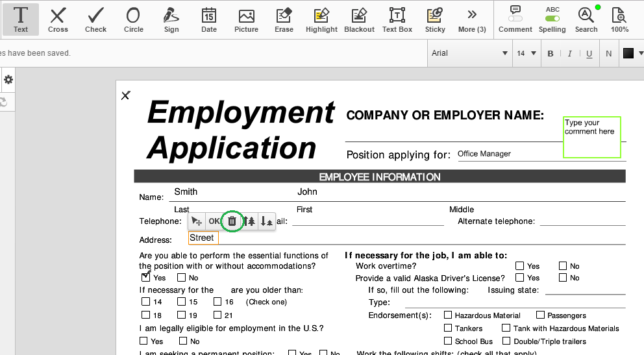Confirm text with the OK button

(214, 221)
